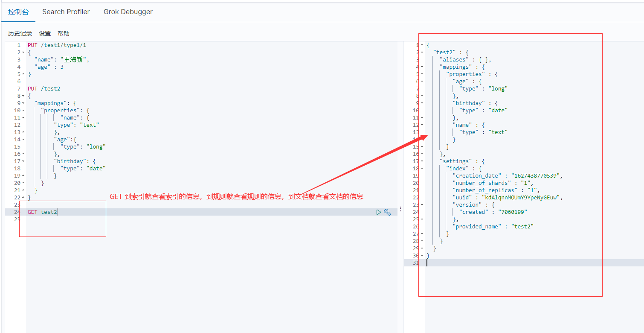Place cursor on the "PUT /test2" line
Viewport: 644px width, 333px height.
click(44, 89)
